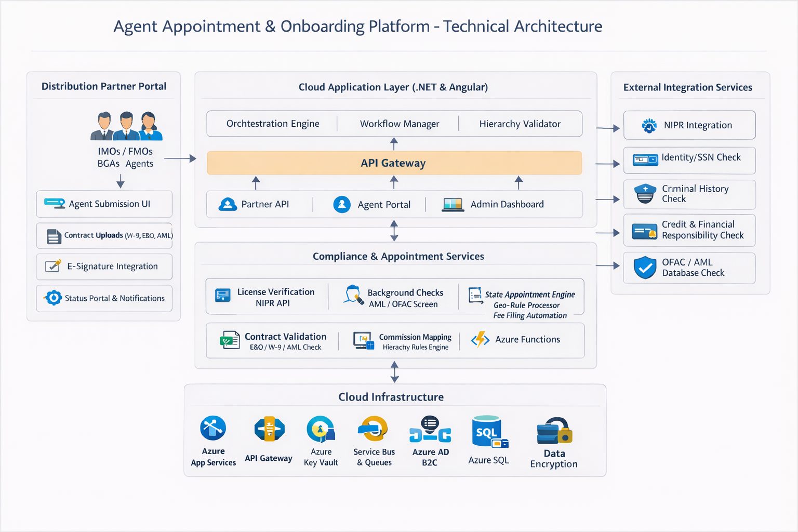Select the Azure SQL database icon
The image size is (798, 532).
[489, 431]
